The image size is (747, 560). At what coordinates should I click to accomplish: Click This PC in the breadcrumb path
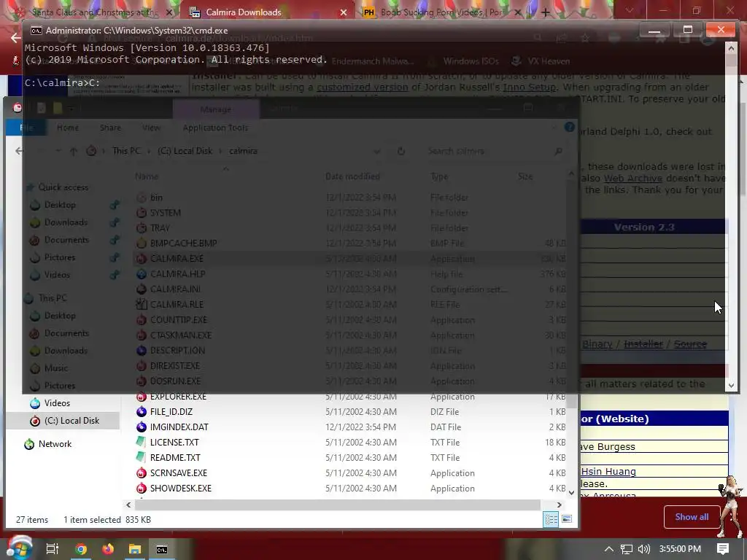126,151
